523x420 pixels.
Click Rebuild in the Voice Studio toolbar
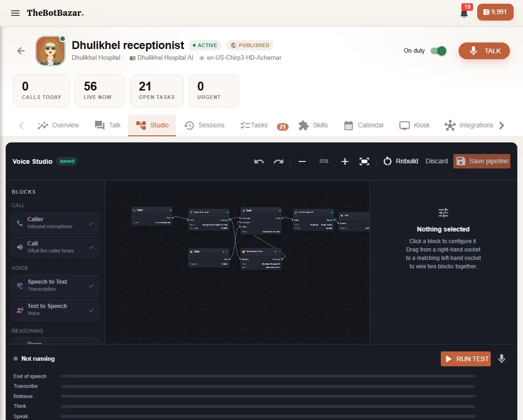pyautogui.click(x=401, y=161)
